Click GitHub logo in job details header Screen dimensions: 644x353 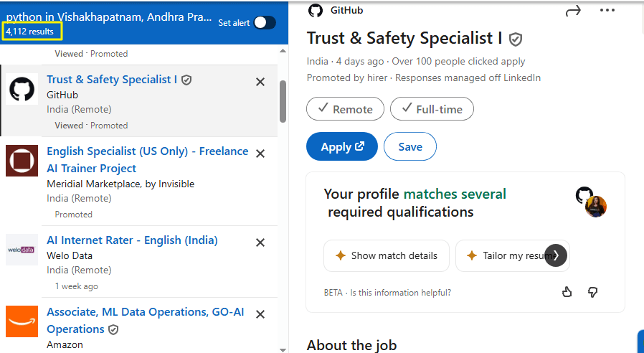(316, 10)
